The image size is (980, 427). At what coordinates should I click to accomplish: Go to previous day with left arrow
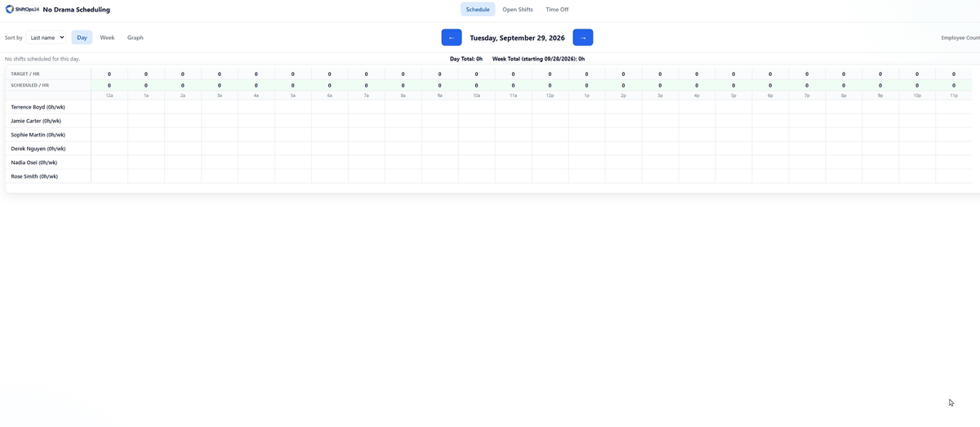pyautogui.click(x=452, y=38)
